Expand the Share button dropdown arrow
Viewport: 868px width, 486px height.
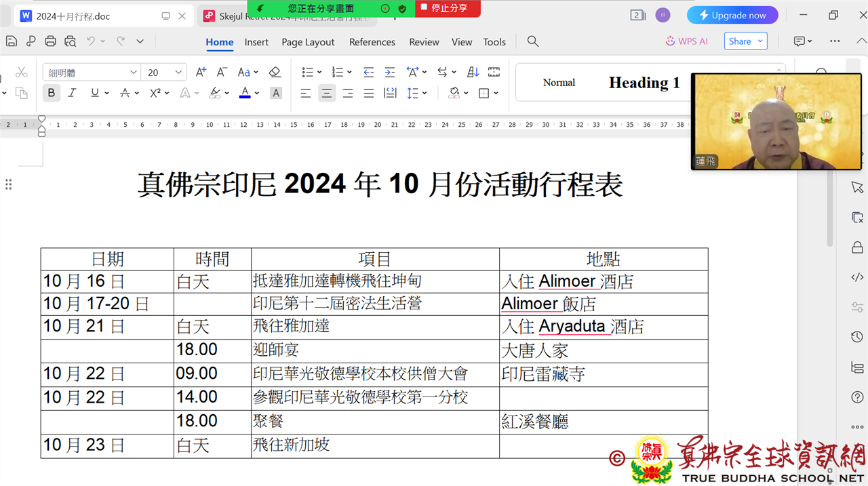[x=760, y=41]
